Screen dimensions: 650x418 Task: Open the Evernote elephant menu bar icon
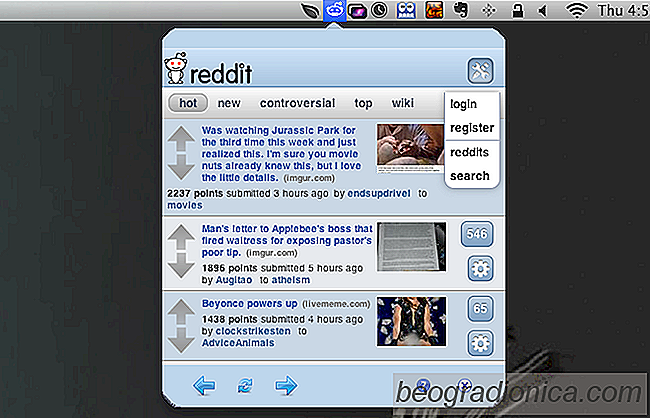coord(461,10)
